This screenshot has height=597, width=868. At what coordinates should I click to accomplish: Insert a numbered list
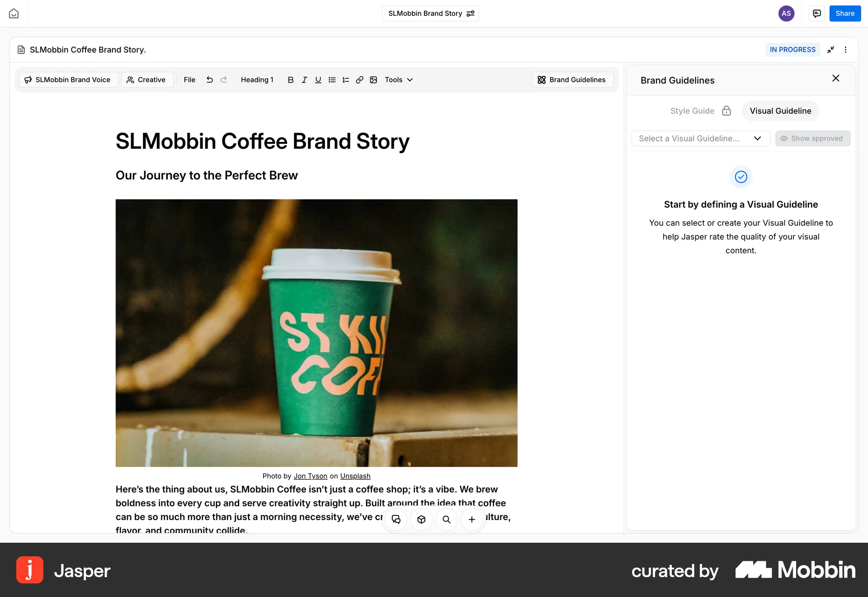point(346,80)
